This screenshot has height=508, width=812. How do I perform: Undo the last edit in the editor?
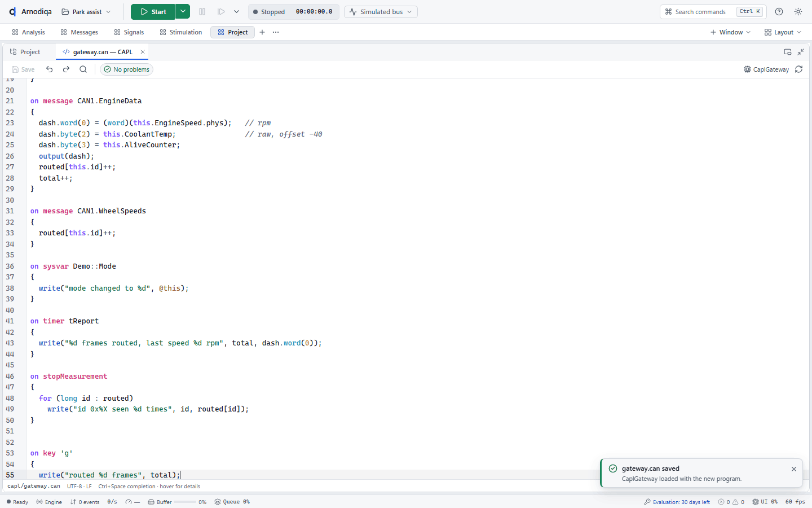(50, 69)
